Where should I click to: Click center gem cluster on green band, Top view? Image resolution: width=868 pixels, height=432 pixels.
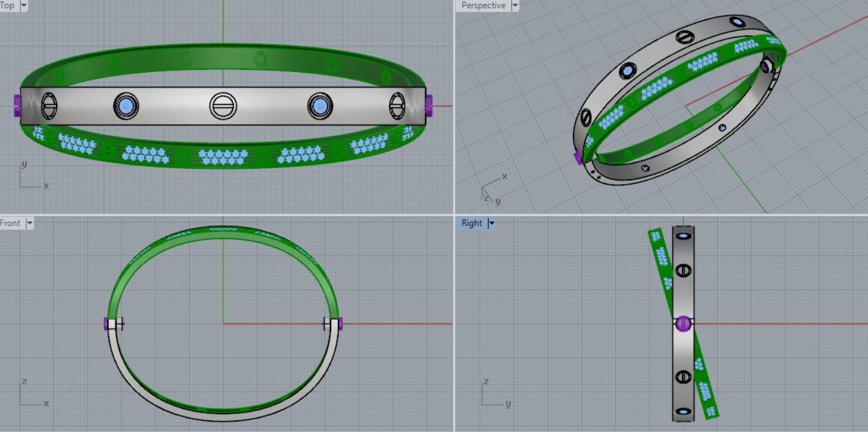[224, 157]
